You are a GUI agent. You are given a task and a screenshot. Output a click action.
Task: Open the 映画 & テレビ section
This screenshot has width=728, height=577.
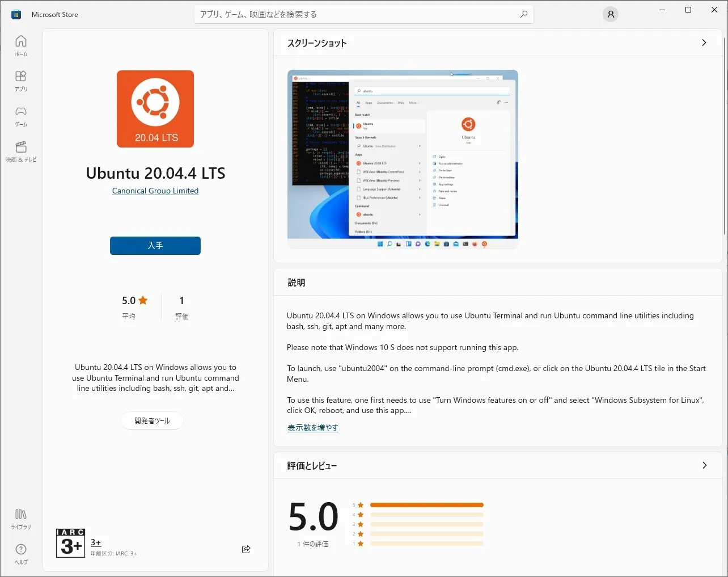click(x=21, y=151)
